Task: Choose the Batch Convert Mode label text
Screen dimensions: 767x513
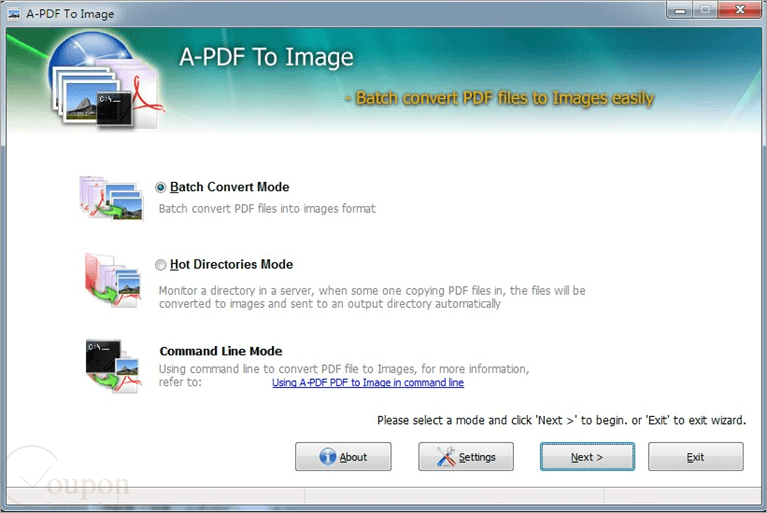Action: click(229, 187)
